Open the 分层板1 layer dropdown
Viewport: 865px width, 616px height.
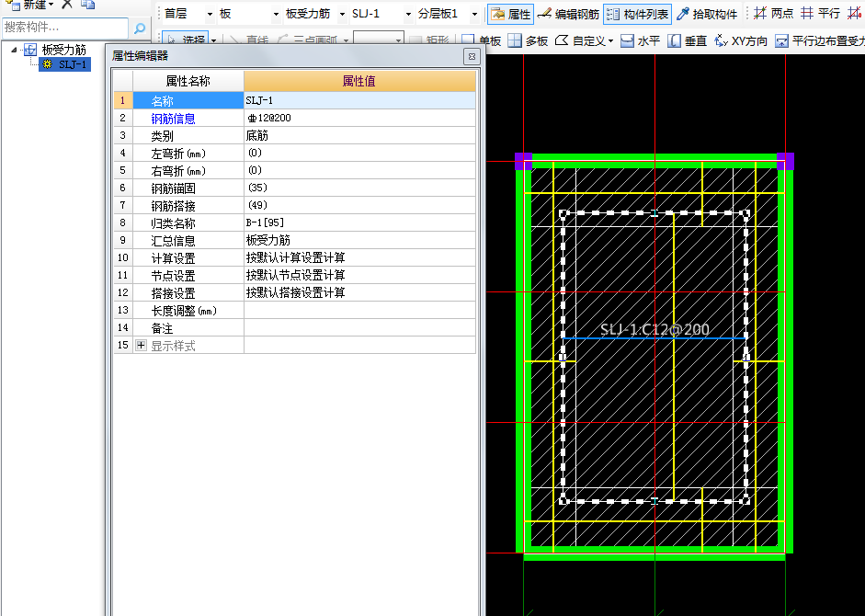pyautogui.click(x=474, y=15)
